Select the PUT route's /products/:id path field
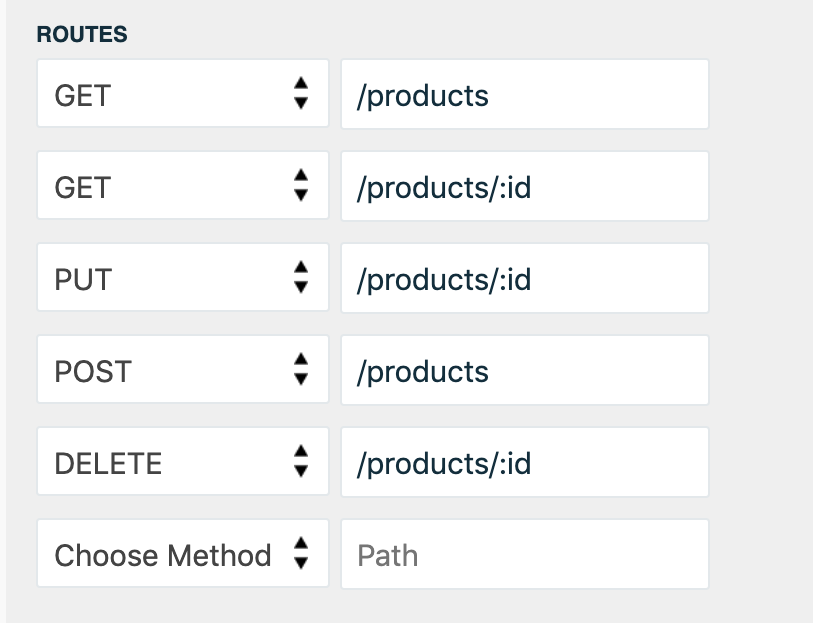Image resolution: width=813 pixels, height=623 pixels. pyautogui.click(x=524, y=279)
